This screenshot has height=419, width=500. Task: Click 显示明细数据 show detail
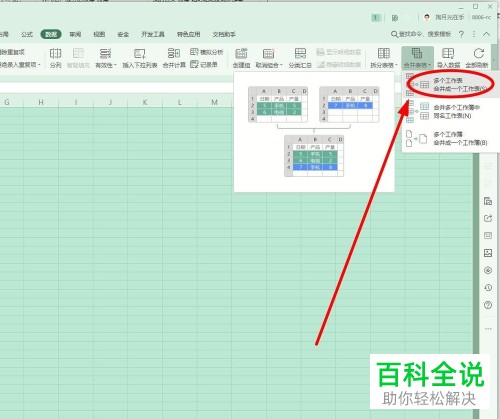click(x=339, y=52)
